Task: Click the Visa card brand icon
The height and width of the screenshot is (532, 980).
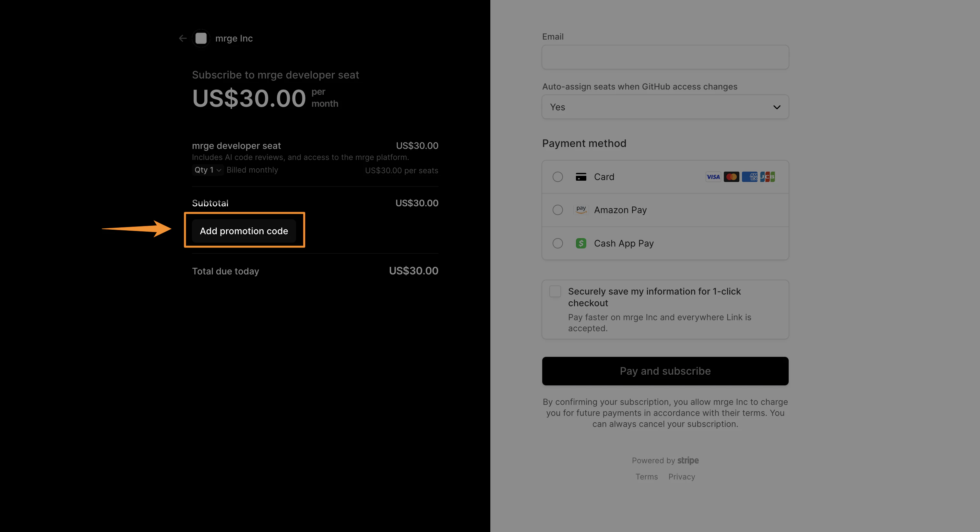Action: click(x=713, y=176)
